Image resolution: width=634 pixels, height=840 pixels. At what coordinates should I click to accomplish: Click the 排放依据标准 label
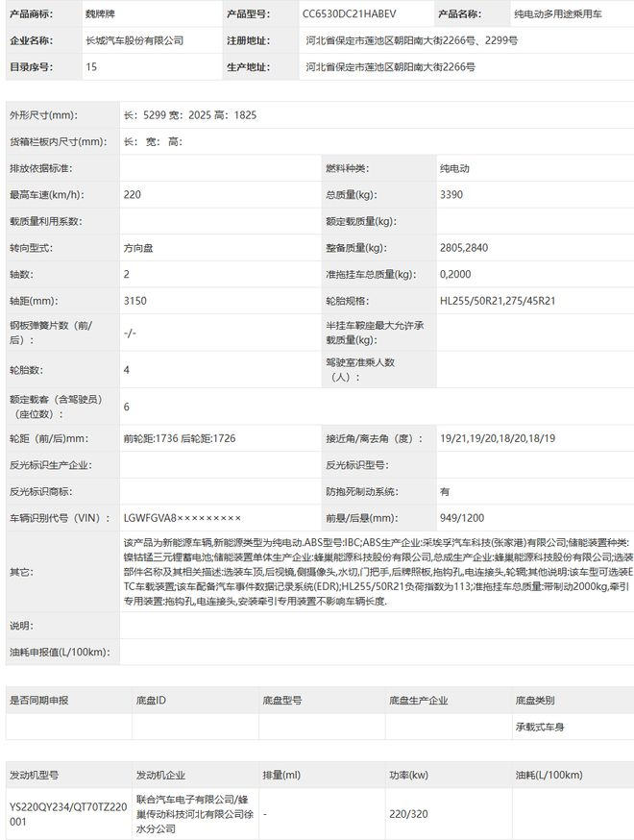(40, 168)
